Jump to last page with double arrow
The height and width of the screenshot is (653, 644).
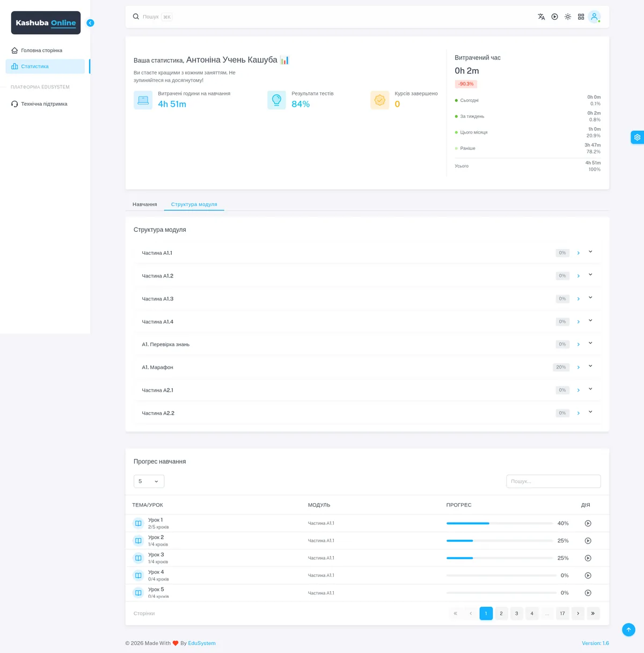point(593,613)
